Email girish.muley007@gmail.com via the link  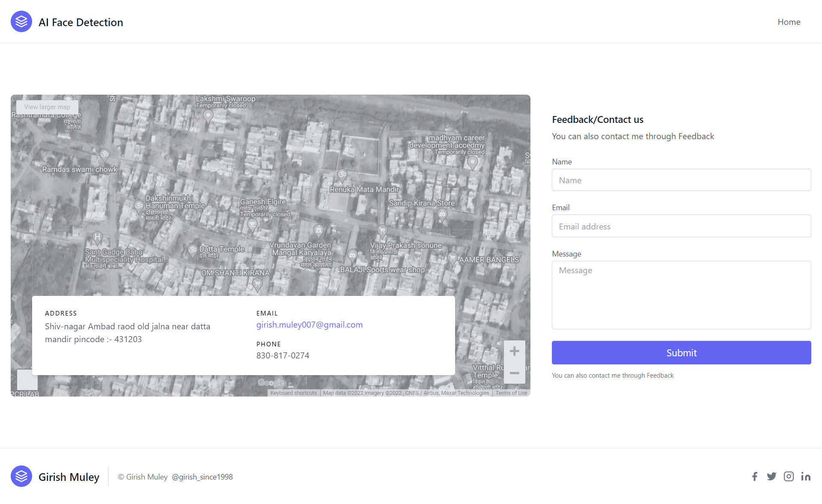point(309,325)
